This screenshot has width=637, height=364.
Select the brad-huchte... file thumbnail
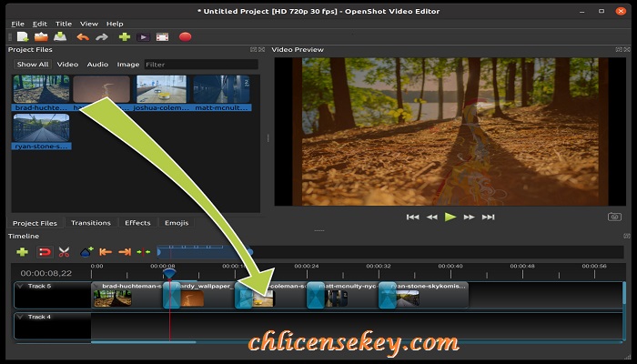pos(41,89)
